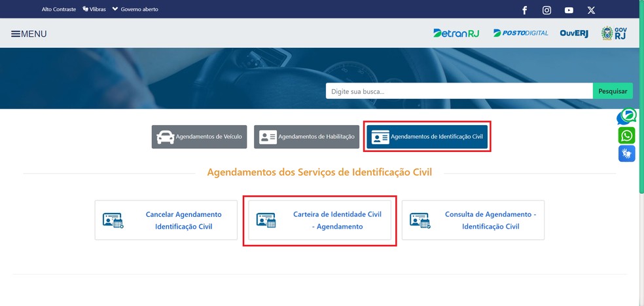Focus the 'Digite sua busca...' search field
The height and width of the screenshot is (306, 644).
pyautogui.click(x=459, y=91)
